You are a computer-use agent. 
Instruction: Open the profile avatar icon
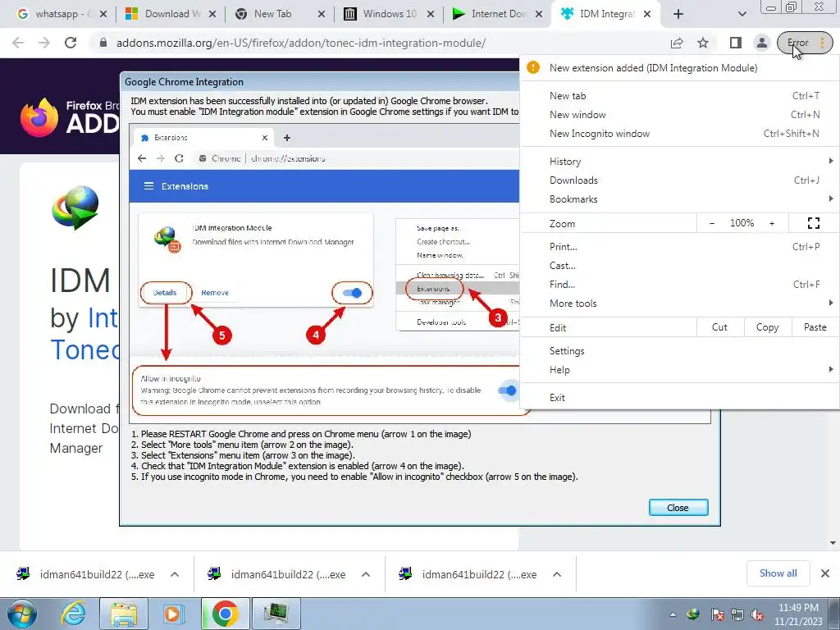(x=761, y=43)
